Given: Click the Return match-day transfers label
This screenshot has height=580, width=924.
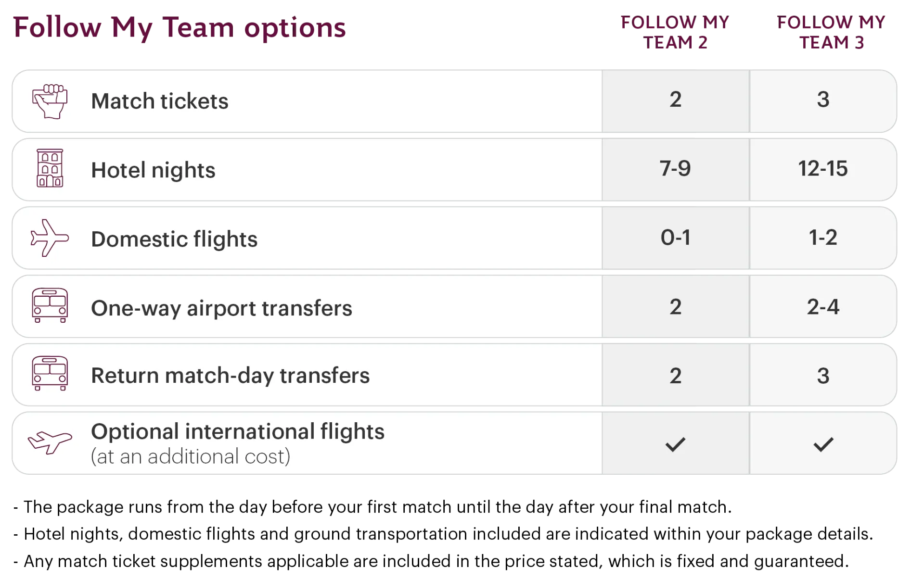Looking at the screenshot, I should click(230, 376).
